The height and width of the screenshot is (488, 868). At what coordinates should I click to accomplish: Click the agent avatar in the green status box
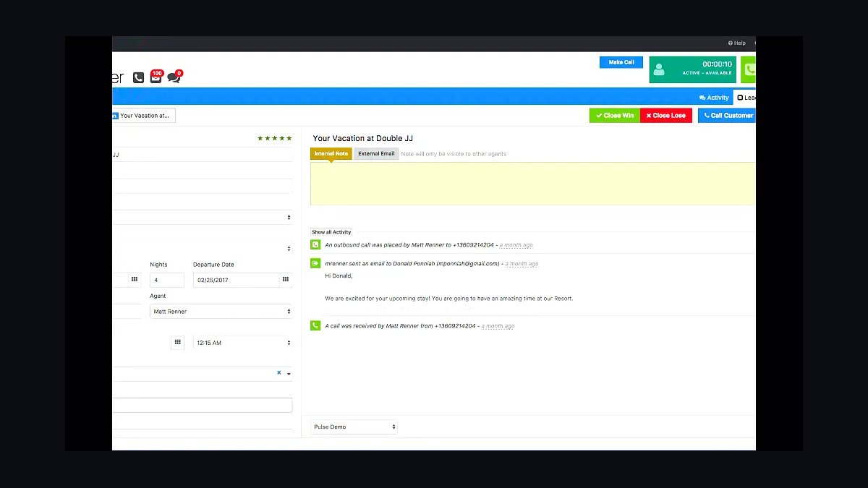tap(659, 69)
